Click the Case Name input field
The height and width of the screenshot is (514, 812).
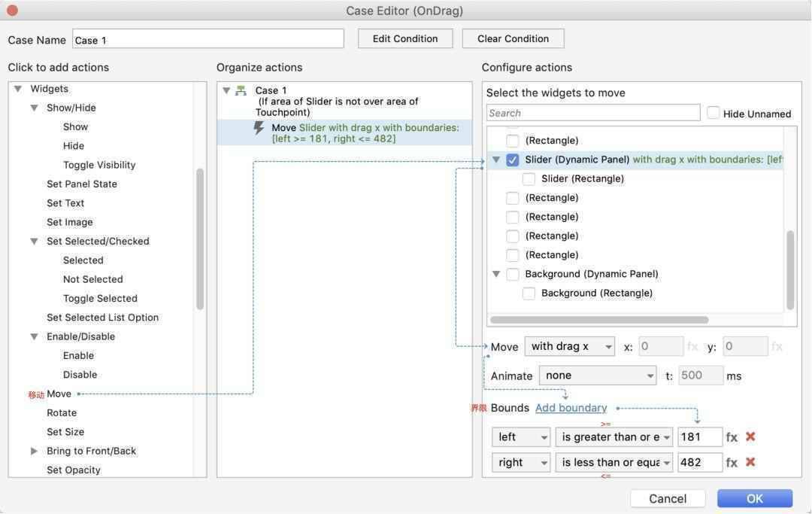pos(208,40)
